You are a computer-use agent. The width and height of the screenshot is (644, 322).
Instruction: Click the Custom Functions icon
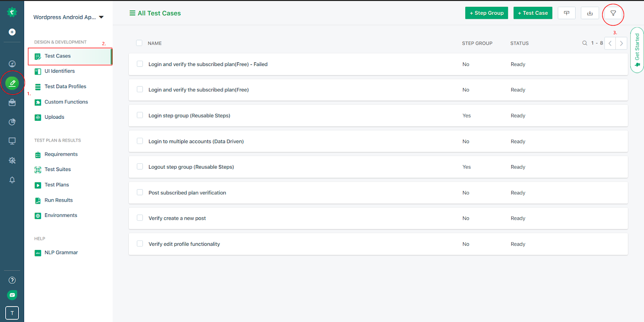[38, 102]
